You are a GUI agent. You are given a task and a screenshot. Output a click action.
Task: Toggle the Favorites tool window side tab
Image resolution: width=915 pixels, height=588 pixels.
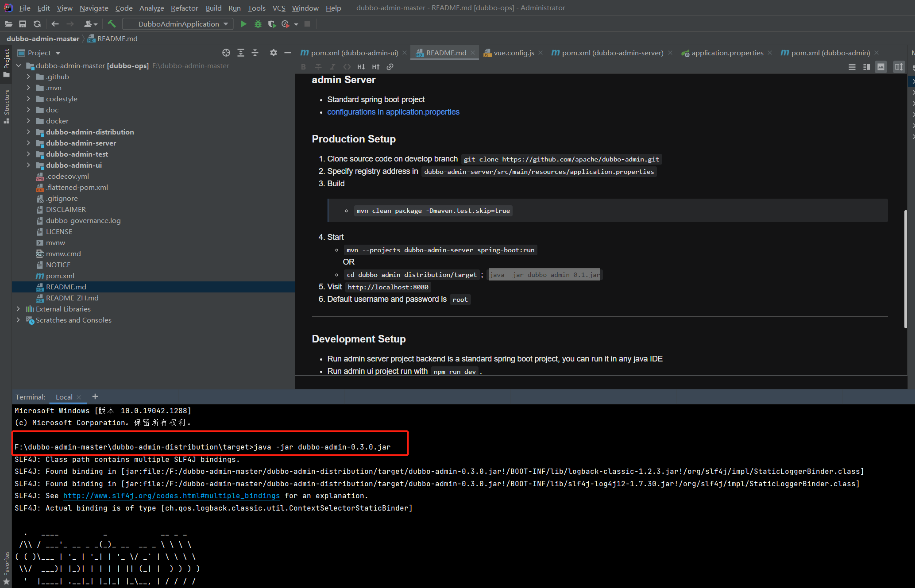coord(6,569)
